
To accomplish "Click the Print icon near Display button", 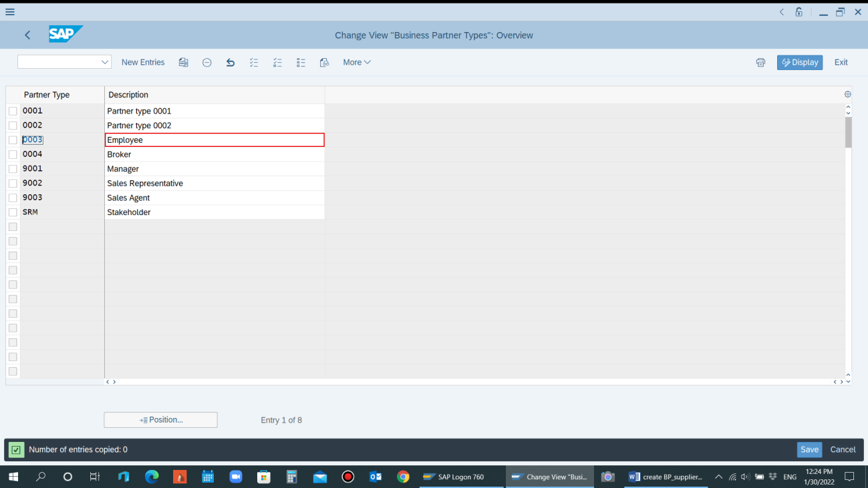I will 760,62.
